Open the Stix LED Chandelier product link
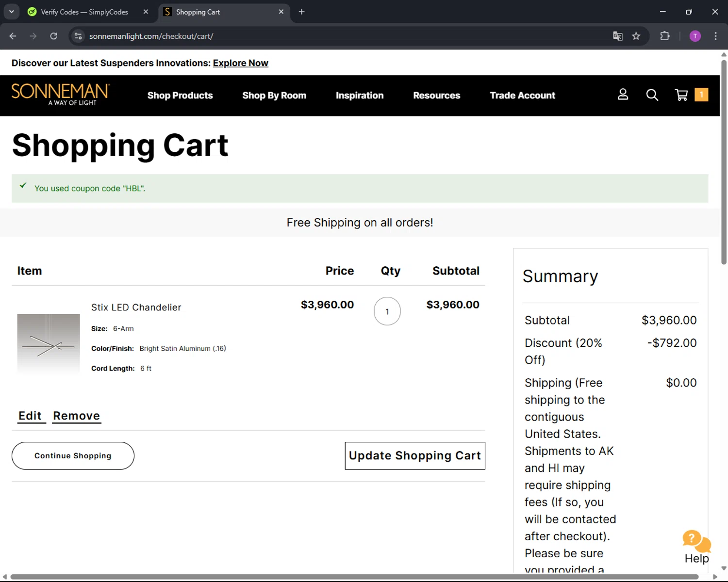Screen dimensions: 728x582 point(136,307)
